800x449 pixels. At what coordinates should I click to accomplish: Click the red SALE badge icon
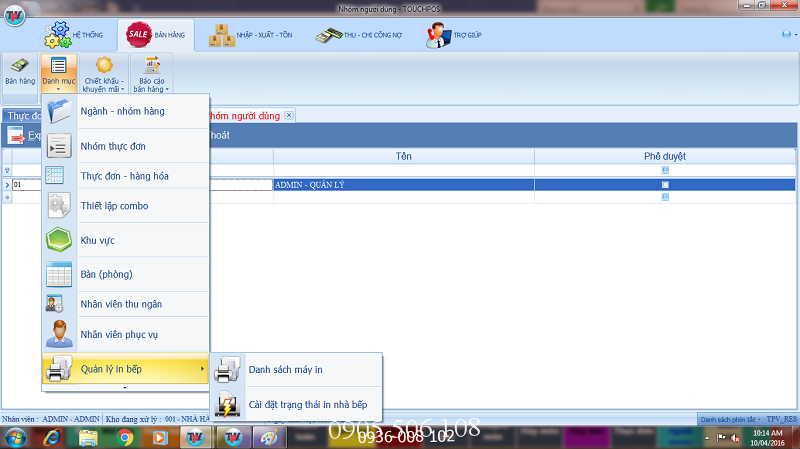(x=138, y=34)
